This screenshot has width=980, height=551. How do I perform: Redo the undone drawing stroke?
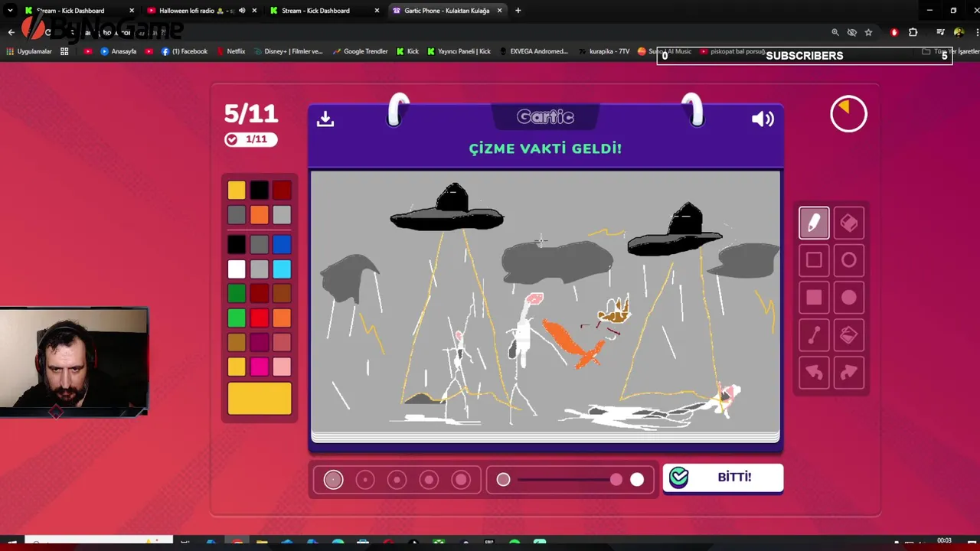coord(848,373)
